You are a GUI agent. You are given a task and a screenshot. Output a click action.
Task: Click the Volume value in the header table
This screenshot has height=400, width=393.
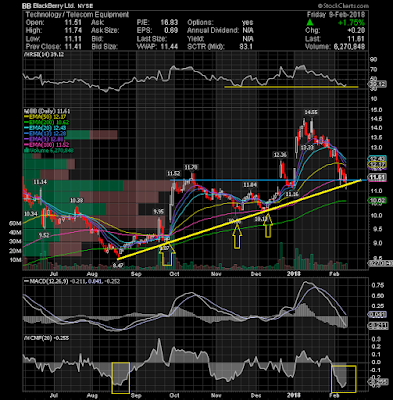pos(349,46)
